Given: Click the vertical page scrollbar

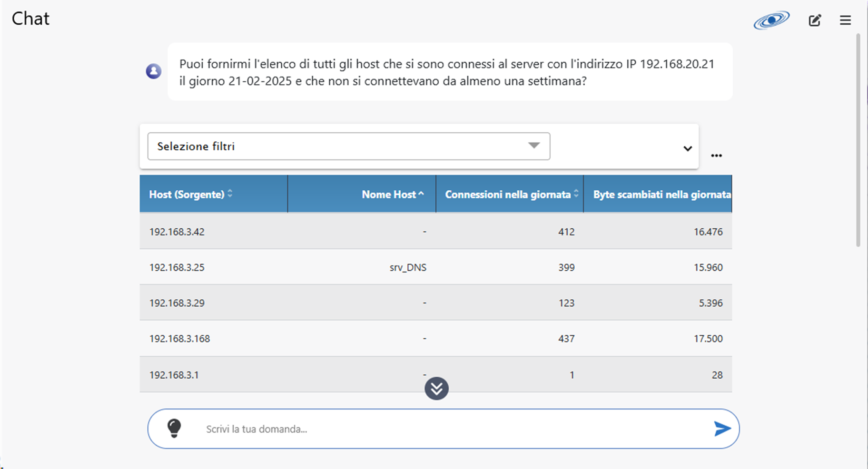Looking at the screenshot, I should click(x=858, y=140).
